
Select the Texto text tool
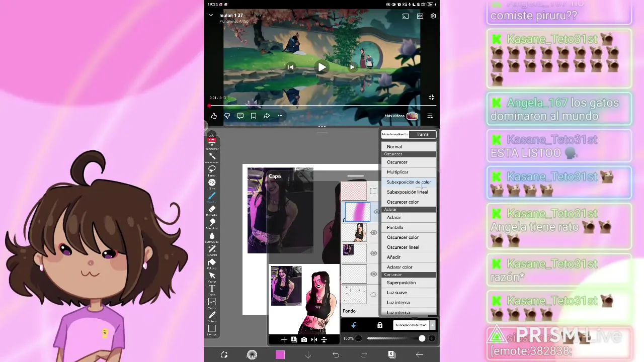coord(212,289)
